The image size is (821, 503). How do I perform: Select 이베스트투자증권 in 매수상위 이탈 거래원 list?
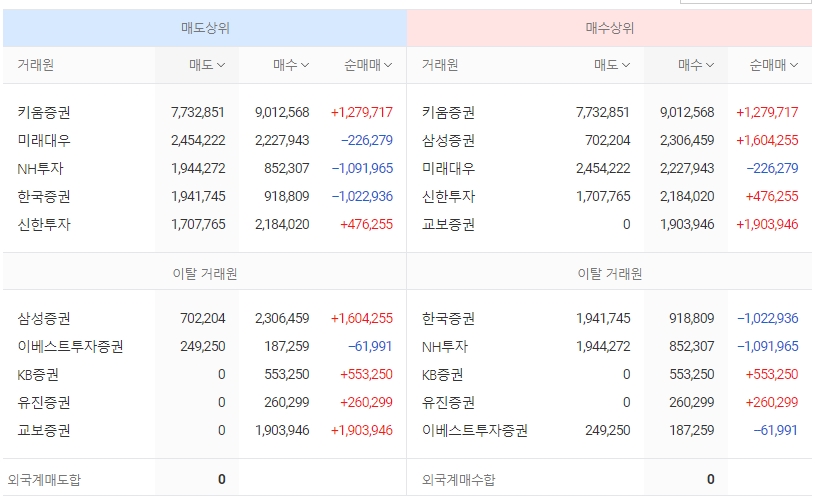pos(475,430)
